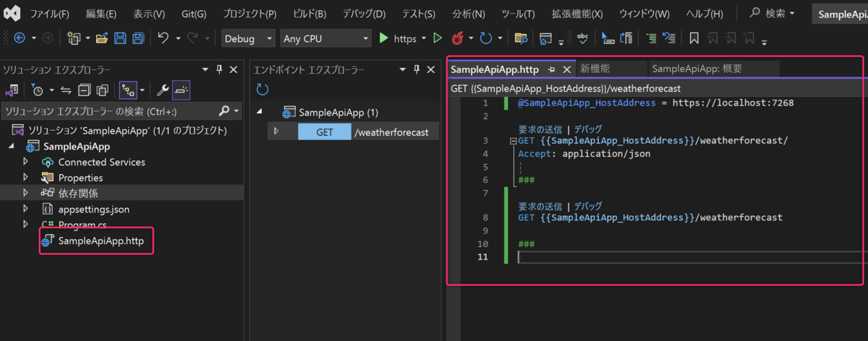
Task: Expand the 依存関係 node
Action: click(x=27, y=193)
